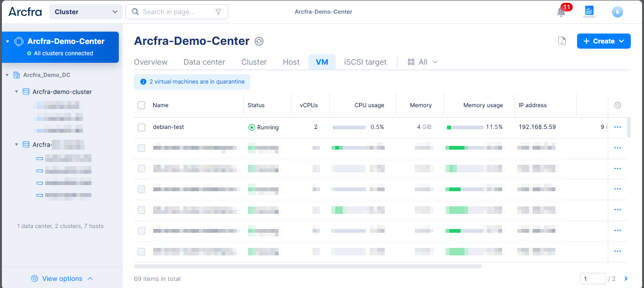Click the user avatar icon
The width and height of the screenshot is (644, 288).
pos(617,12)
